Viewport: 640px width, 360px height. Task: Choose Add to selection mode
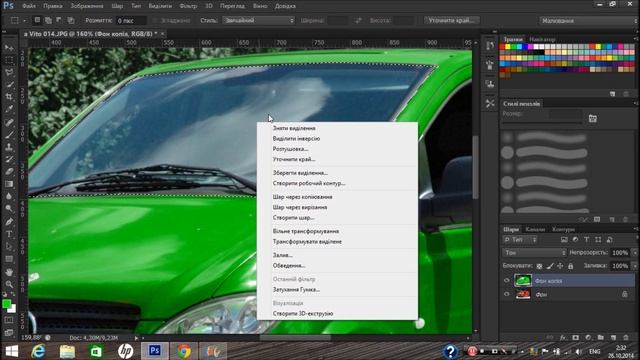(x=48, y=20)
